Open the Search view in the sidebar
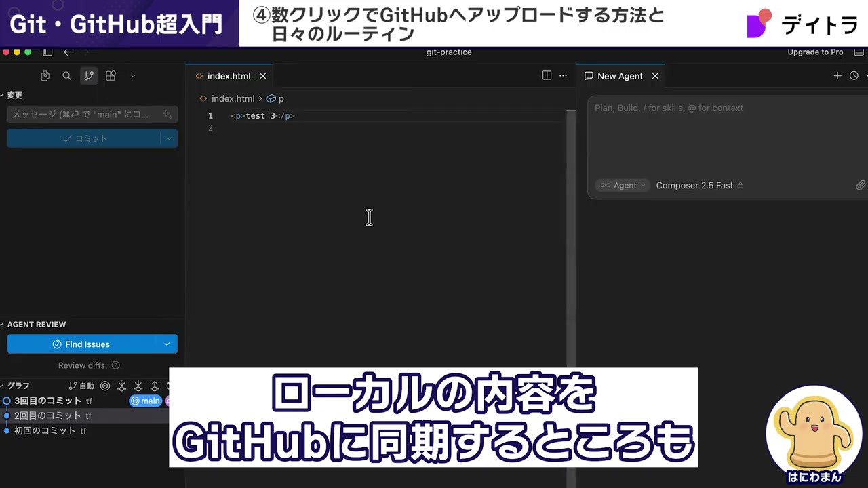The image size is (868, 488). point(66,76)
